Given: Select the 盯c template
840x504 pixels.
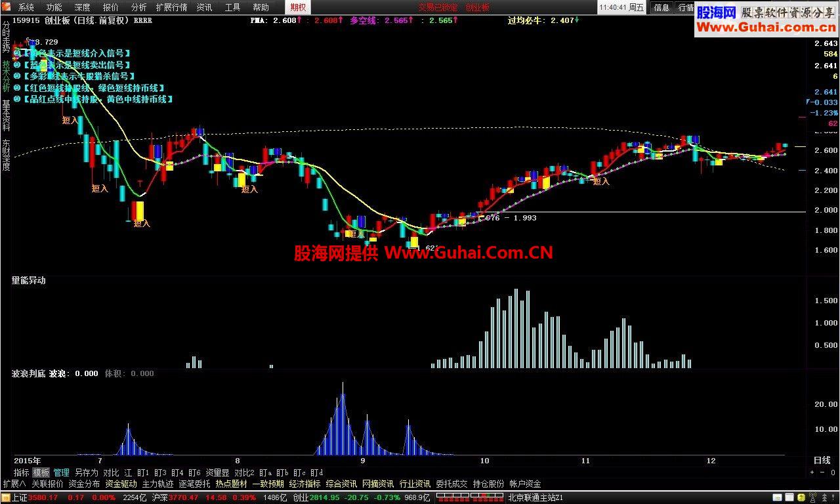Looking at the screenshot, I should (299, 472).
